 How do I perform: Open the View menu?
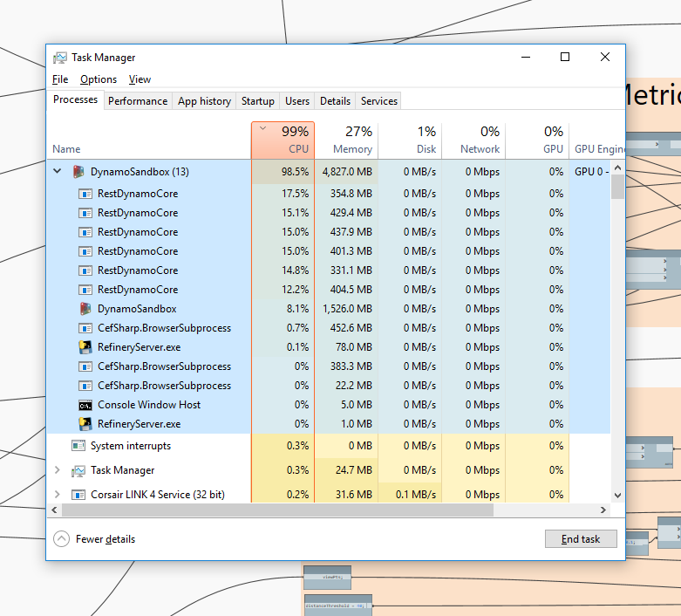coord(140,79)
